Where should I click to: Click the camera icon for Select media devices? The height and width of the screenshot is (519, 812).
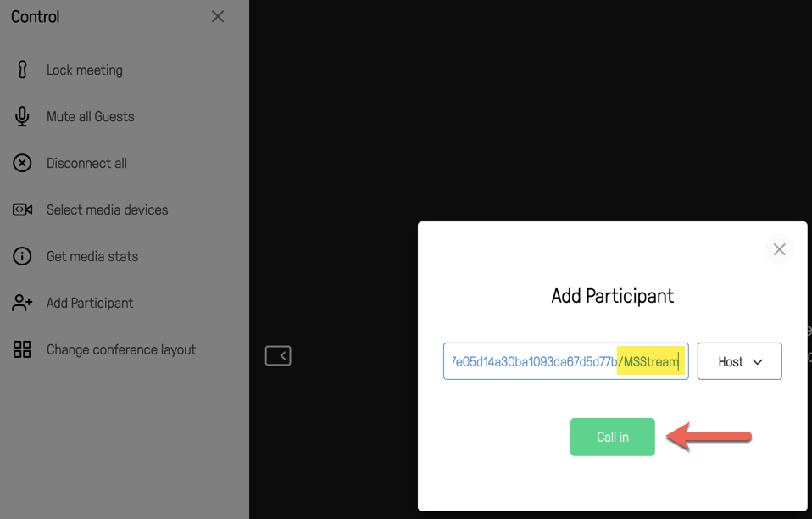point(22,209)
